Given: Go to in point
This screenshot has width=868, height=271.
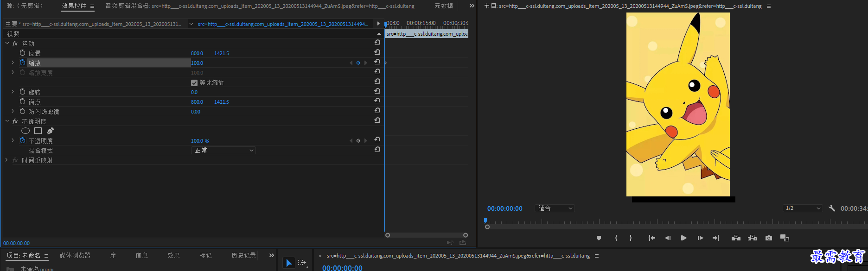Looking at the screenshot, I should (x=651, y=238).
